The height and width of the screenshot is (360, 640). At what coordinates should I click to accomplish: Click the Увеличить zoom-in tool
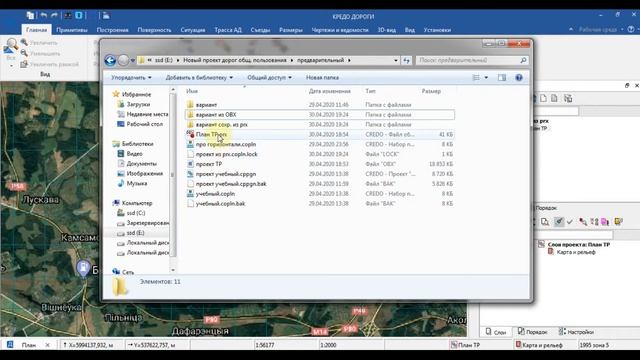[40, 42]
